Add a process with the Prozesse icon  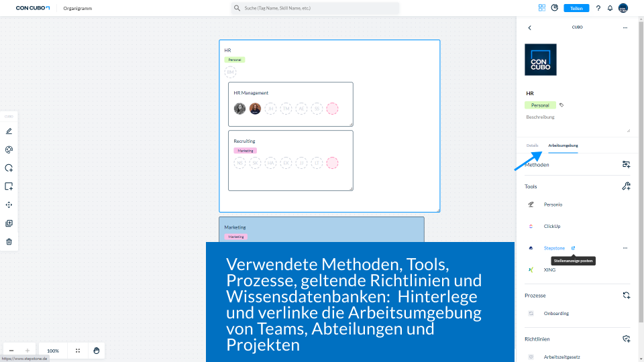point(626,296)
